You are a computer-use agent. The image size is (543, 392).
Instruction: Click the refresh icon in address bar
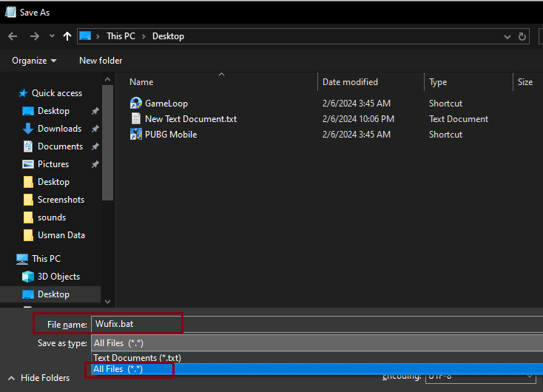point(523,36)
